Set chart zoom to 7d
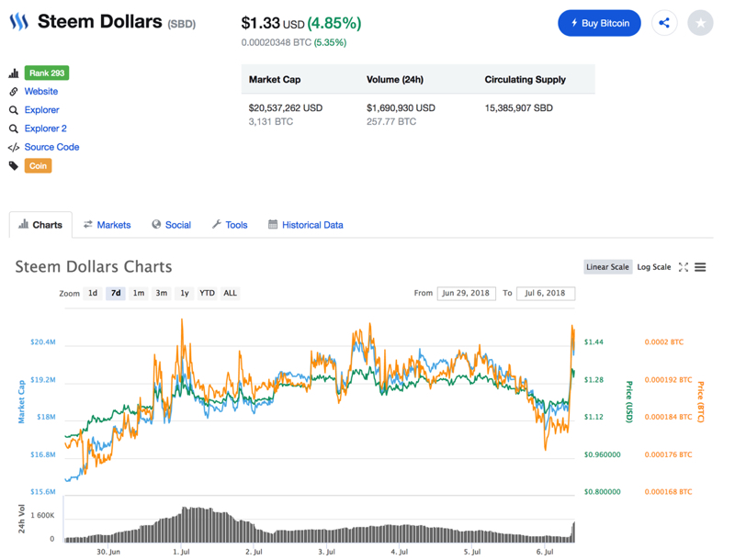 tap(116, 293)
